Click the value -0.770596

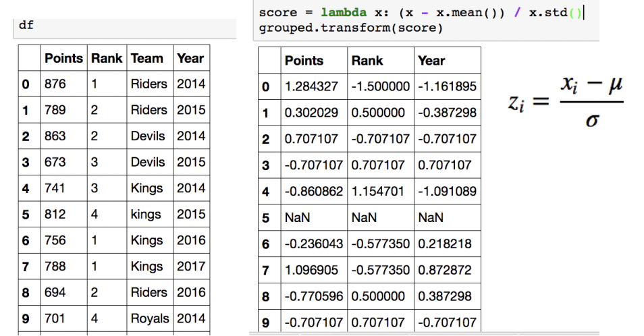314,297
